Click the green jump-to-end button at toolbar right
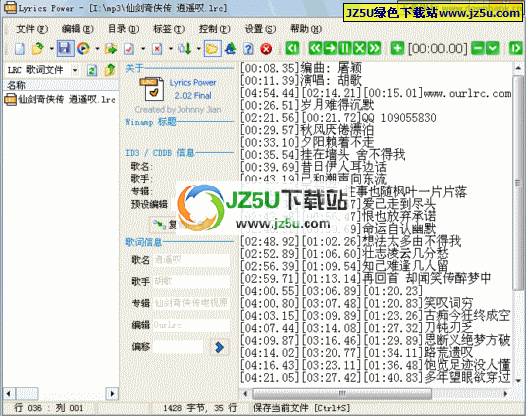The image size is (526, 416). (516, 48)
